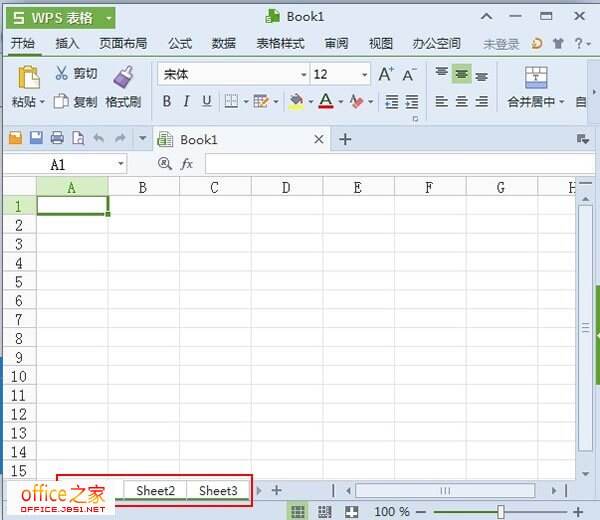Expand the Merge and Center dropdown arrow
The height and width of the screenshot is (520, 600).
click(x=562, y=102)
